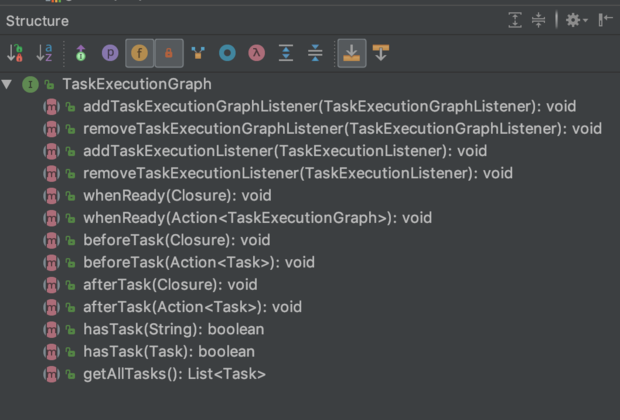
Task: Toggle Sort Alphabetically button
Action: (x=44, y=53)
